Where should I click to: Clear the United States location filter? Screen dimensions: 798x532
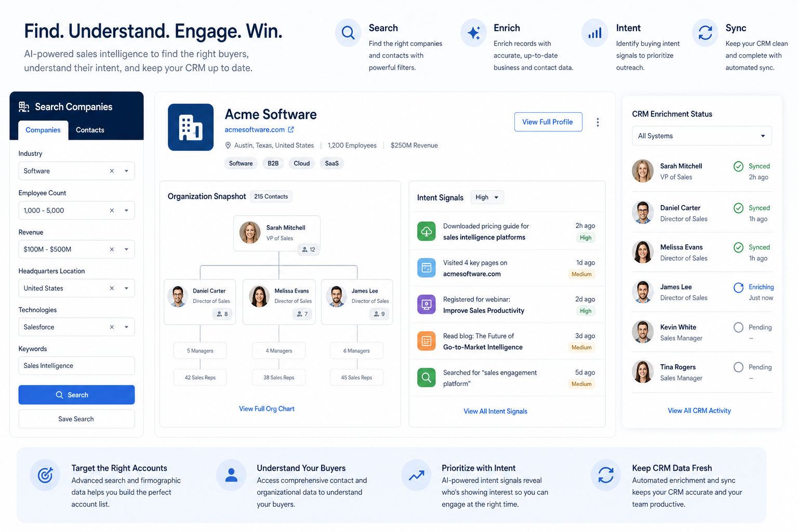112,288
